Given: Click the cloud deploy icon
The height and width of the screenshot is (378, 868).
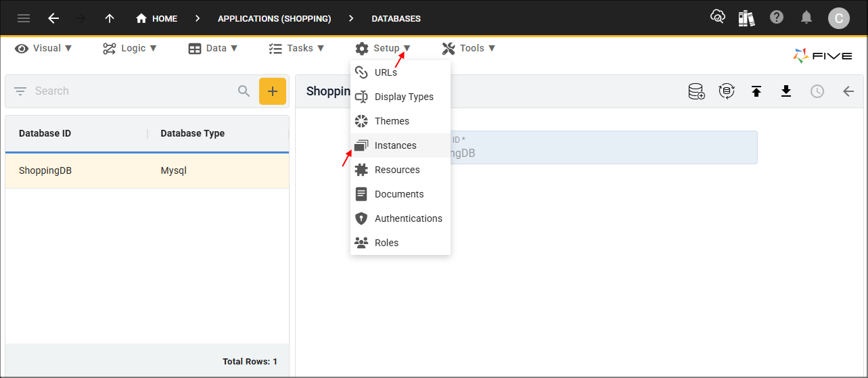Looking at the screenshot, I should (718, 18).
